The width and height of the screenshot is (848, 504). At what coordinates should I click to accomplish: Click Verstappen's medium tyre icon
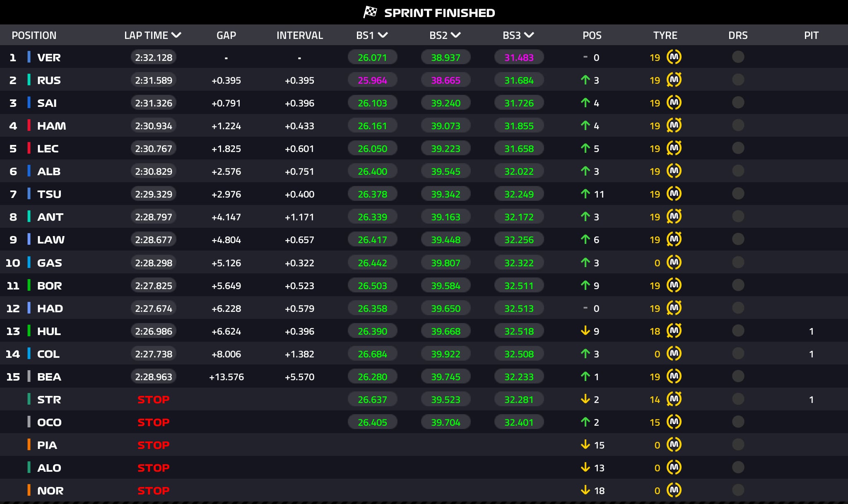(674, 57)
